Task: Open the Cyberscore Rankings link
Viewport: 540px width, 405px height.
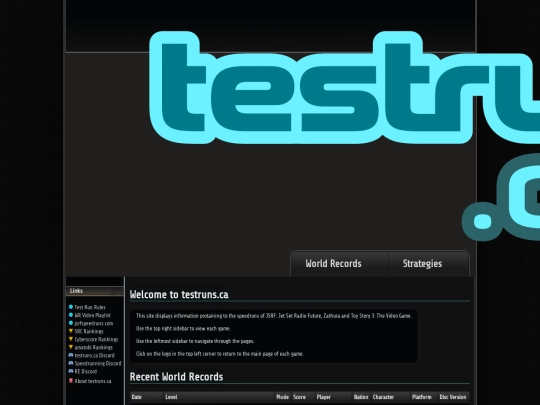Action: [96, 339]
